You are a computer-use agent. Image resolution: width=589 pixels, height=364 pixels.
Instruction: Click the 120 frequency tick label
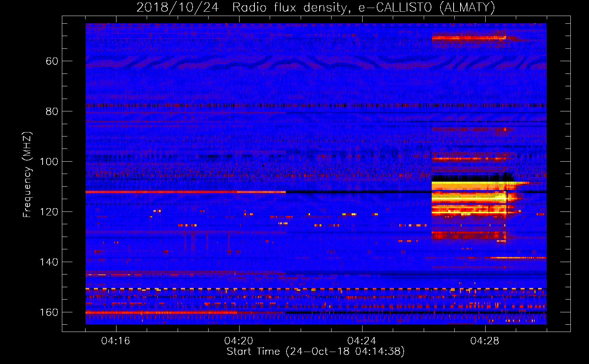(49, 212)
